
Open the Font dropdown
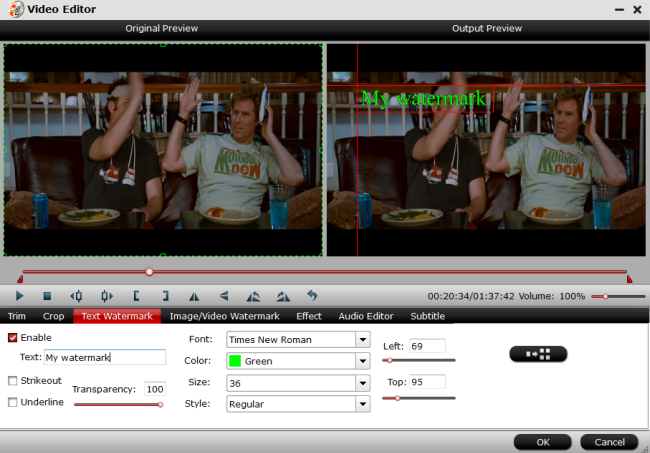363,340
